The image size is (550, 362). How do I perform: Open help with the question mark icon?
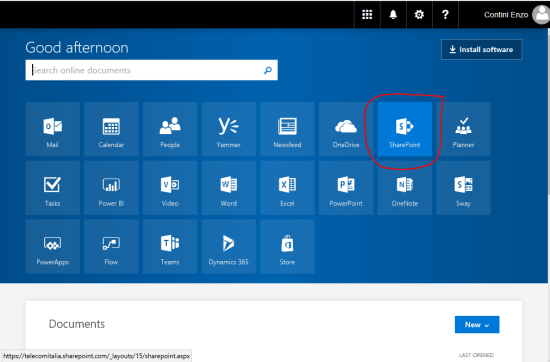[x=445, y=14]
